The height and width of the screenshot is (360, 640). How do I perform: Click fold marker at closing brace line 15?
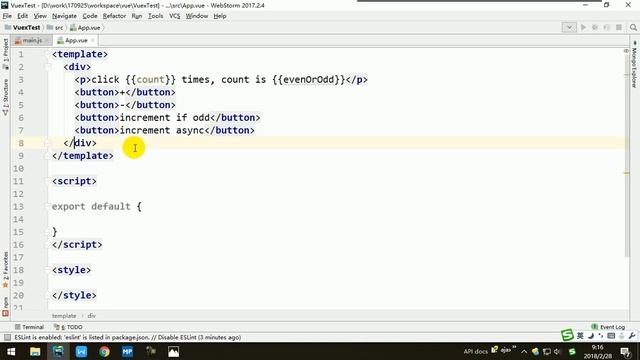click(x=47, y=232)
